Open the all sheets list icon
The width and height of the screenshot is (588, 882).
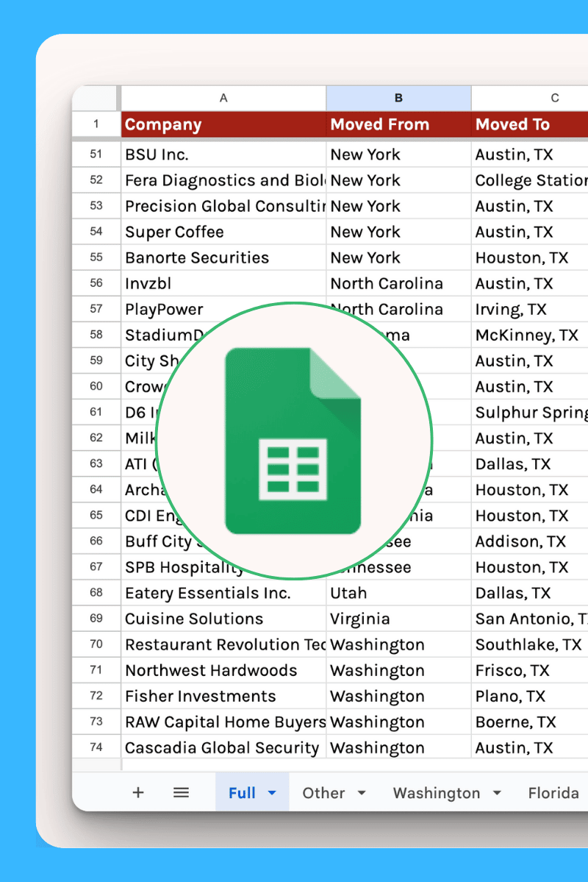click(x=181, y=792)
